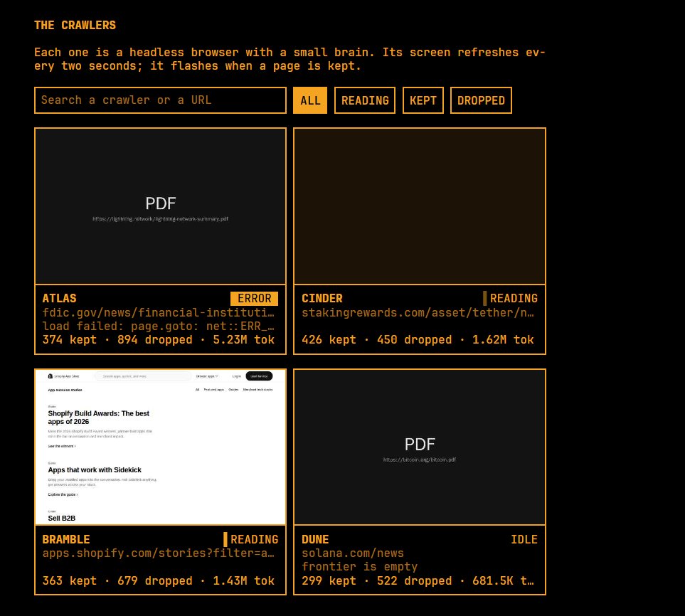Click the lightning-network-summary.pdf URL in ATLAS screen
This screenshot has width=685, height=616.
[x=160, y=219]
